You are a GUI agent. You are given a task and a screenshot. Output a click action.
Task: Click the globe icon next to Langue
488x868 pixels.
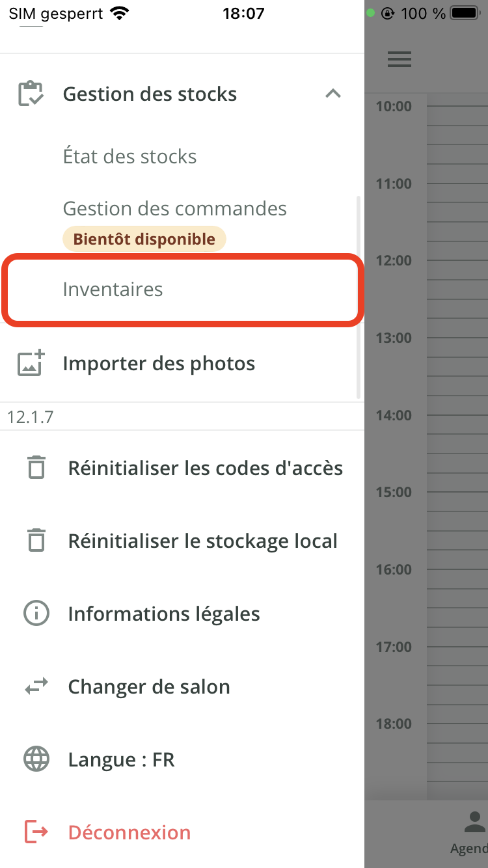tap(36, 759)
